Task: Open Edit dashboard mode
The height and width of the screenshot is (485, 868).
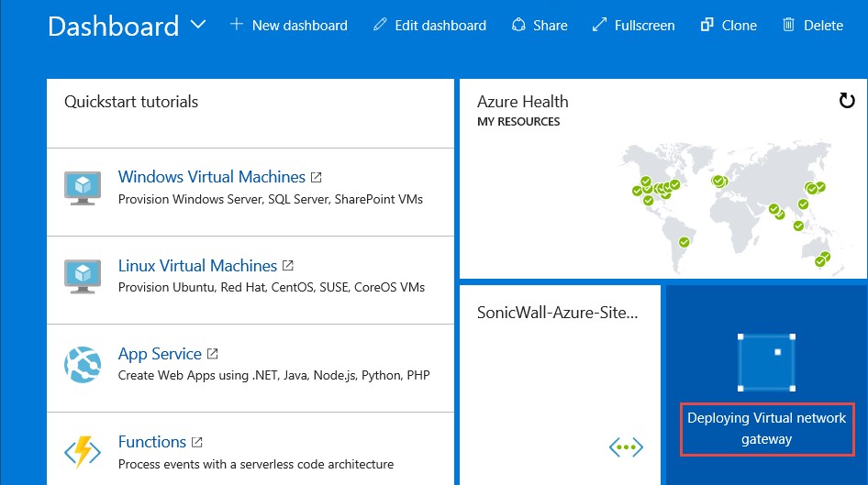Action: pos(440,26)
